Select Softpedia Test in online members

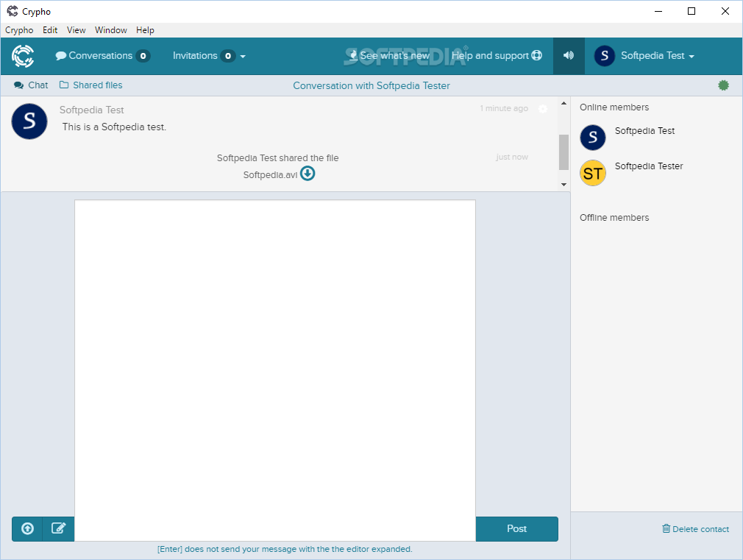[644, 131]
